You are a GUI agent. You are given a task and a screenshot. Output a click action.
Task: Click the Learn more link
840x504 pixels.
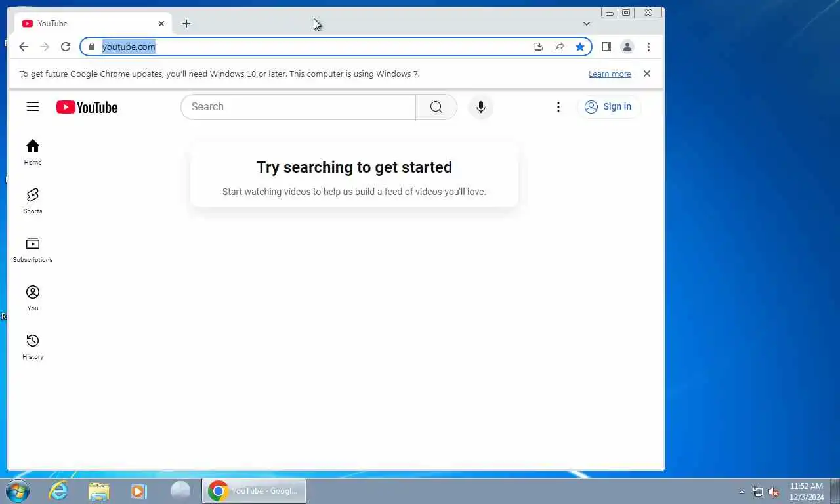610,74
